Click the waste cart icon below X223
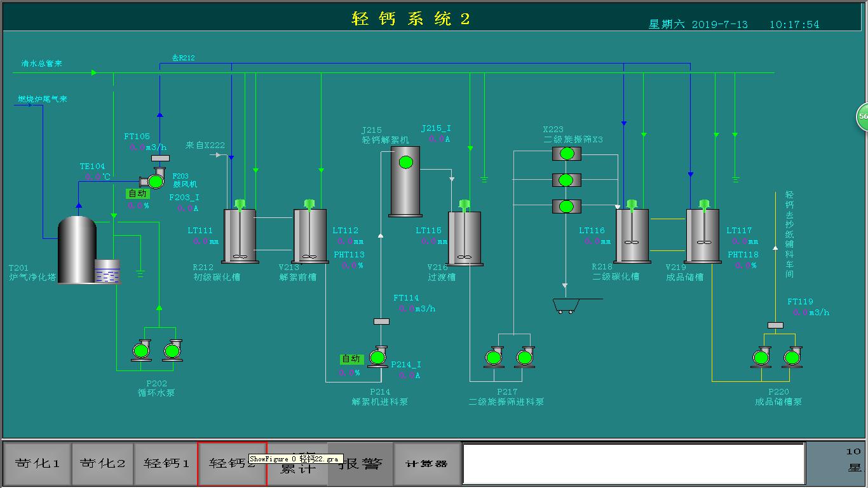868x488 pixels. pyautogui.click(x=566, y=307)
